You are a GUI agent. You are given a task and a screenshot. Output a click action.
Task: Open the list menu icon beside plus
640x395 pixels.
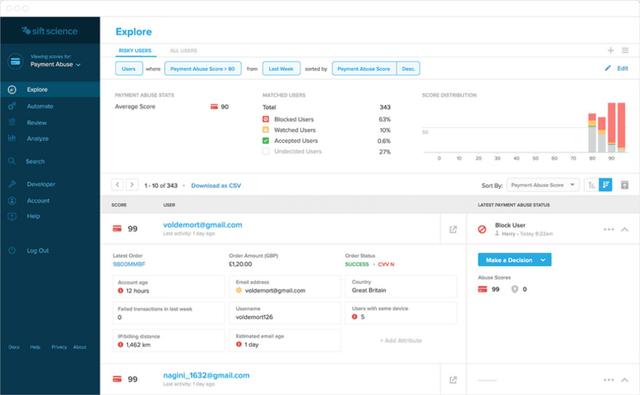pyautogui.click(x=625, y=50)
